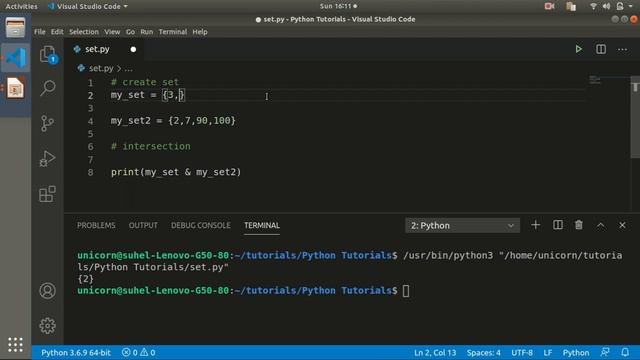Open clipboard indicator in top bar

(571, 6)
